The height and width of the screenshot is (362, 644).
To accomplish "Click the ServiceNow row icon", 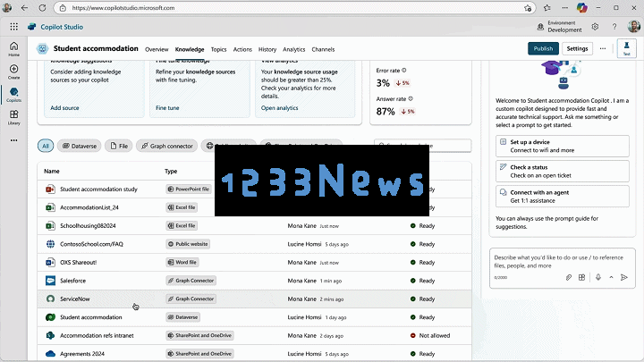I will 50,299.
